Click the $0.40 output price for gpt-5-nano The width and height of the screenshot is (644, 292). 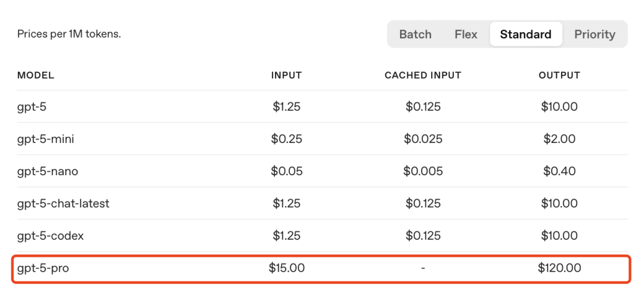(559, 171)
